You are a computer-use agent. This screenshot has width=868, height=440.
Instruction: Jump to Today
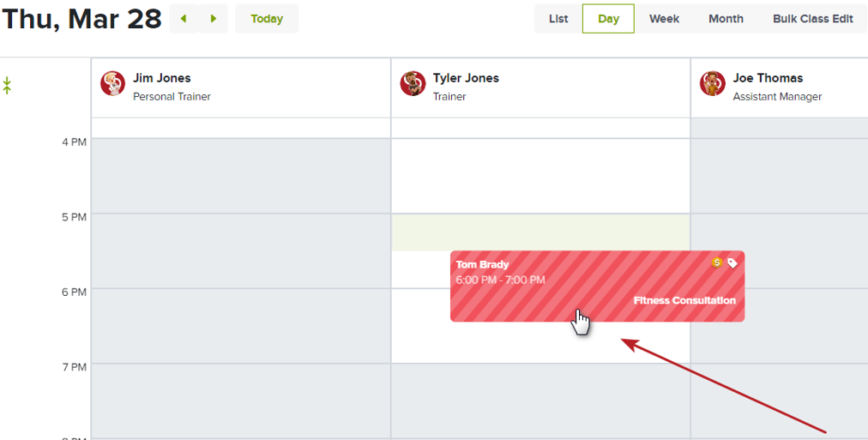pos(267,19)
